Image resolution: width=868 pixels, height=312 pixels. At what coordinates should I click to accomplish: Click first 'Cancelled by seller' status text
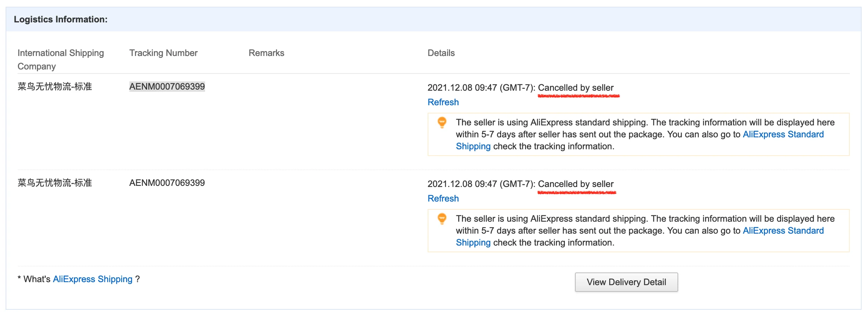(x=575, y=88)
